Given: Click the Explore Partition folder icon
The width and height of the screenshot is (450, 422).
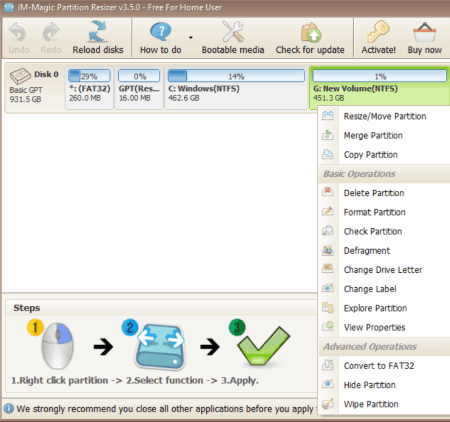Looking at the screenshot, I should 328,307.
